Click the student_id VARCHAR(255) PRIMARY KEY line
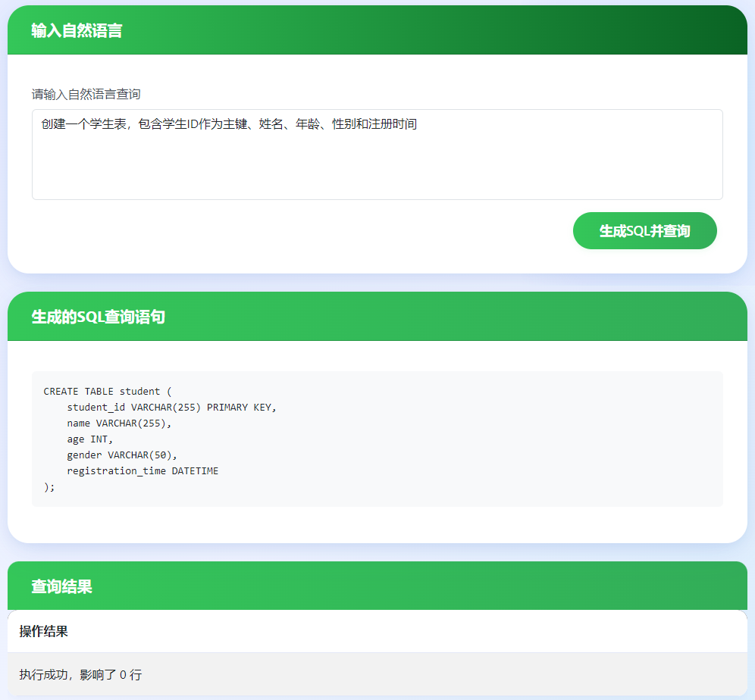The height and width of the screenshot is (700, 755). (172, 408)
